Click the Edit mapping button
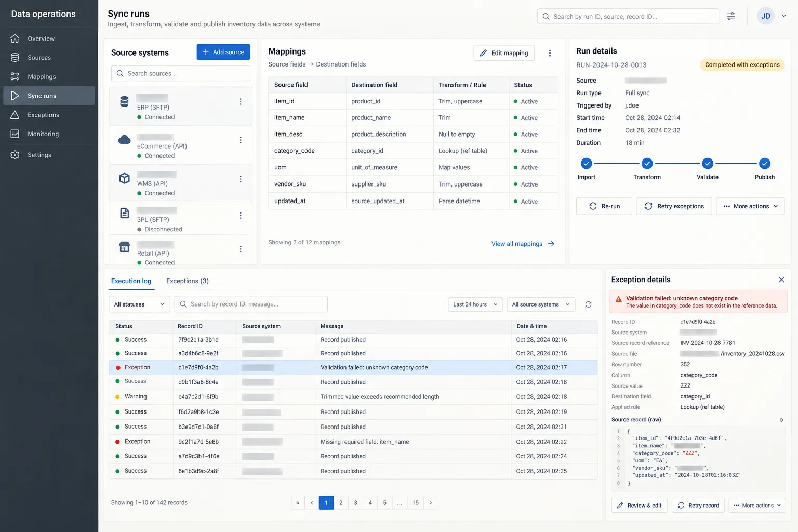 tap(504, 53)
